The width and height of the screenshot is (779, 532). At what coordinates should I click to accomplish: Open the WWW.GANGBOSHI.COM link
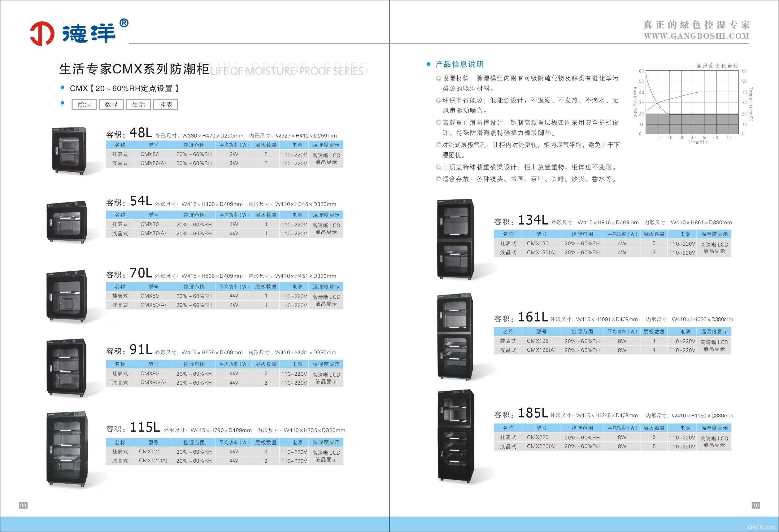[697, 36]
